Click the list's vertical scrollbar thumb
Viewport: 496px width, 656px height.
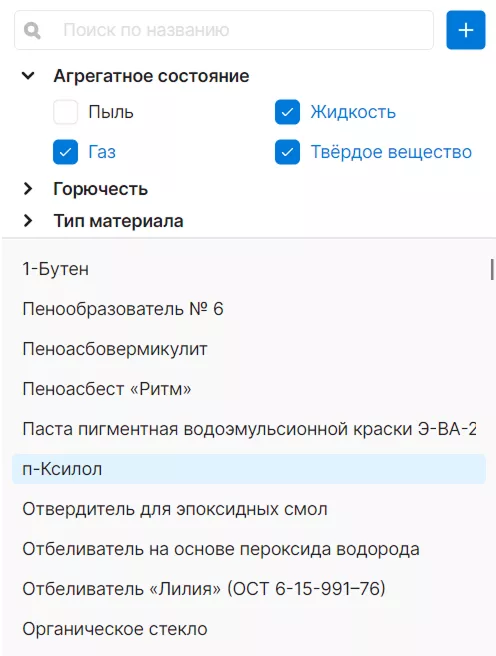click(x=492, y=269)
